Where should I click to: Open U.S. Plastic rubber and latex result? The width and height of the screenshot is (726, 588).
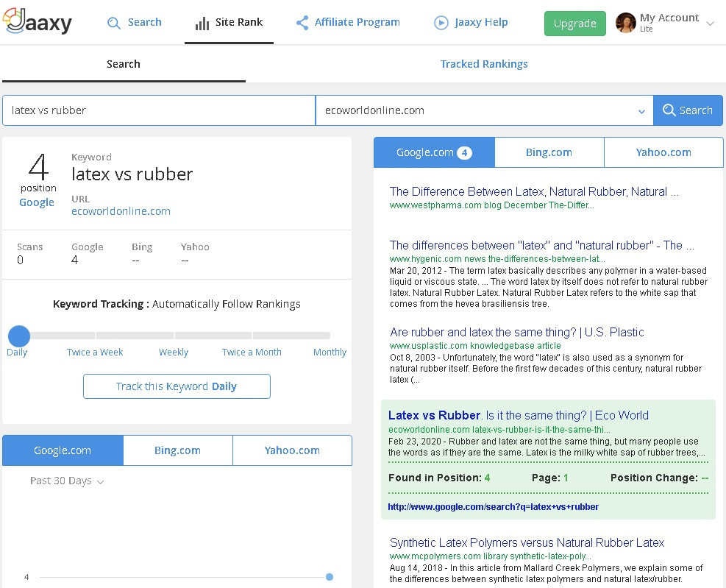(x=516, y=332)
